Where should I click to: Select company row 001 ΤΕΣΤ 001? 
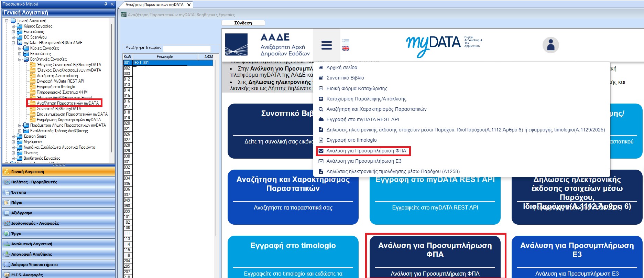(x=168, y=63)
